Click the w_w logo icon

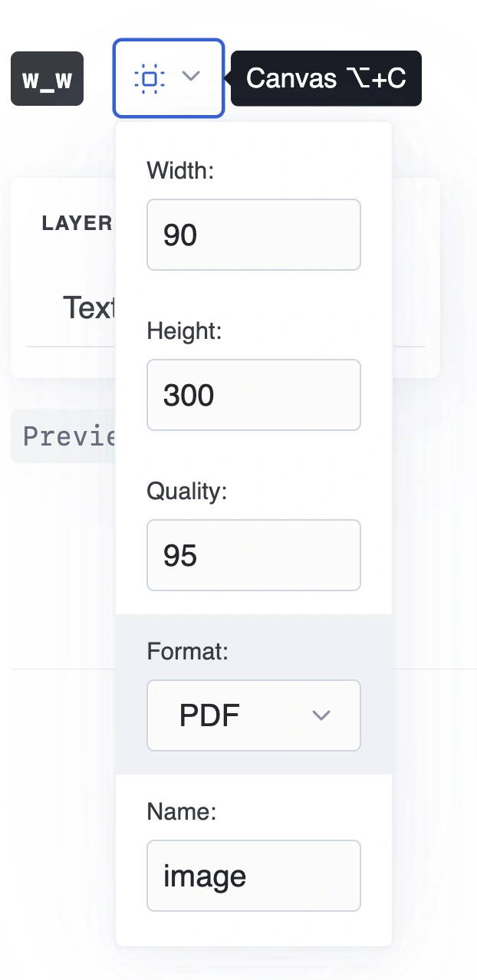[x=47, y=78]
